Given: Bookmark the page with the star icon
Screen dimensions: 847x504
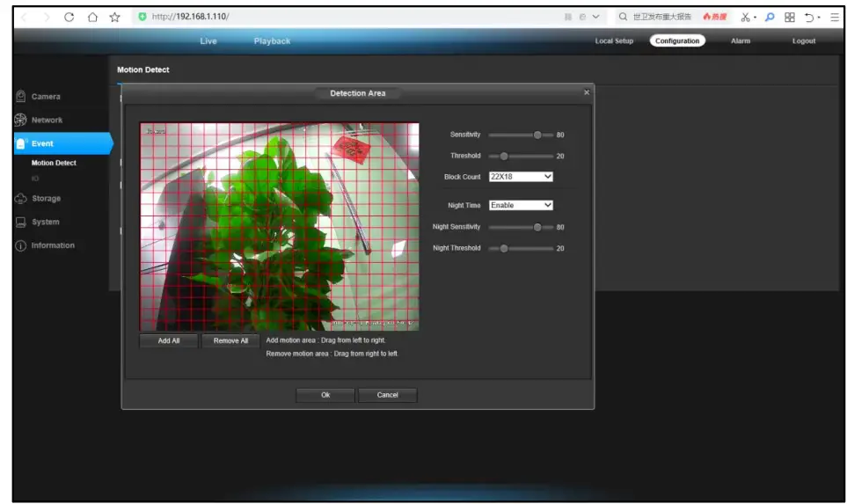Looking at the screenshot, I should pyautogui.click(x=114, y=17).
